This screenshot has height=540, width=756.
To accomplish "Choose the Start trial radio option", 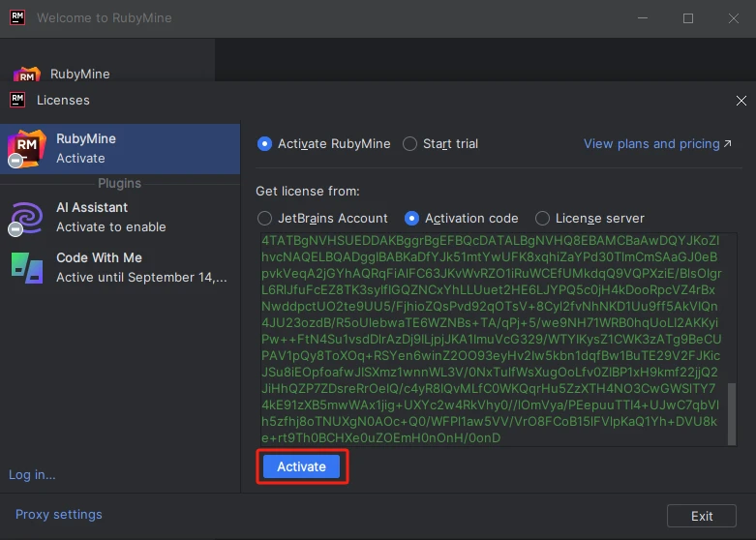I will click(410, 144).
